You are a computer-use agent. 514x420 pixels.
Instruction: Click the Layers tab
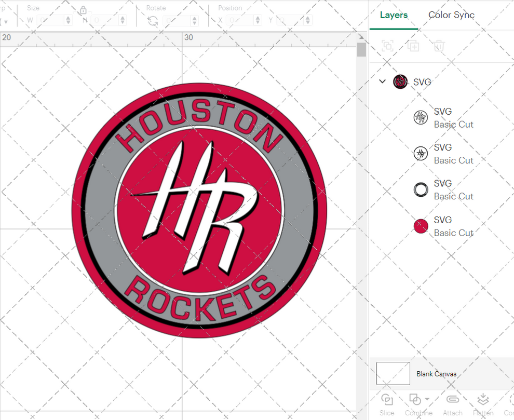click(393, 15)
